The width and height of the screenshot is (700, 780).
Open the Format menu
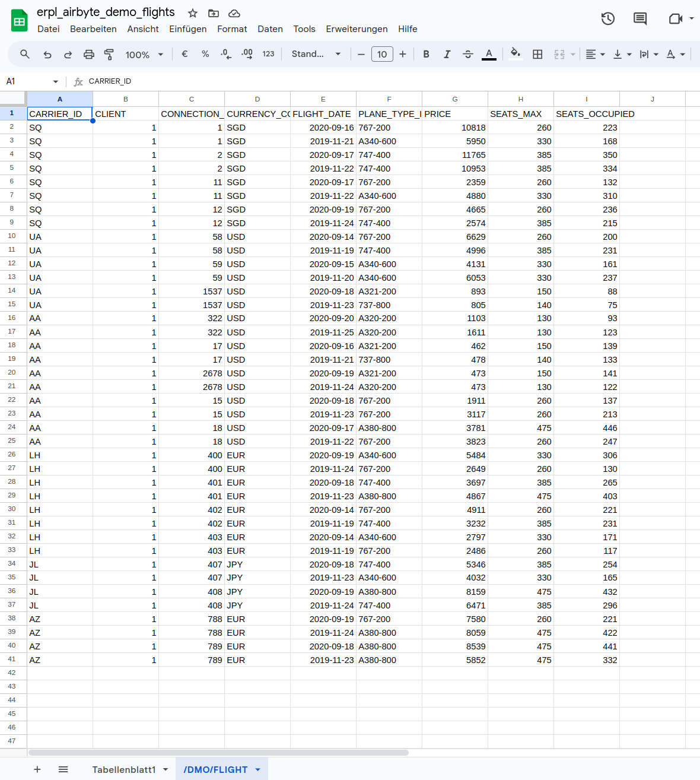[x=232, y=29]
